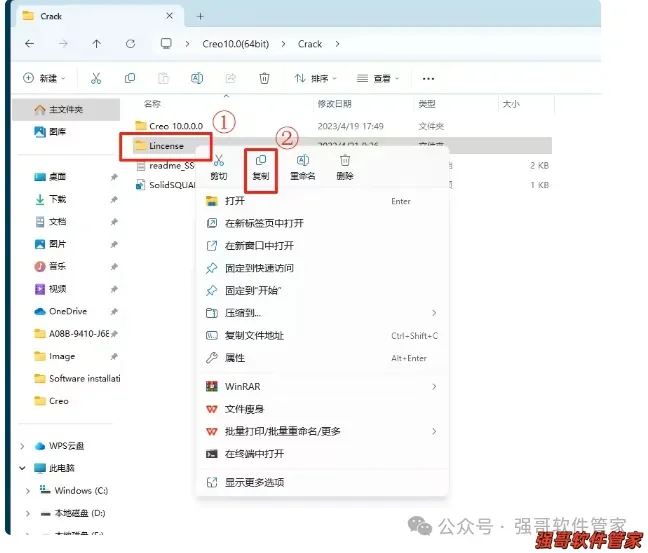Go up one folder level
The image size is (648, 553).
click(96, 43)
